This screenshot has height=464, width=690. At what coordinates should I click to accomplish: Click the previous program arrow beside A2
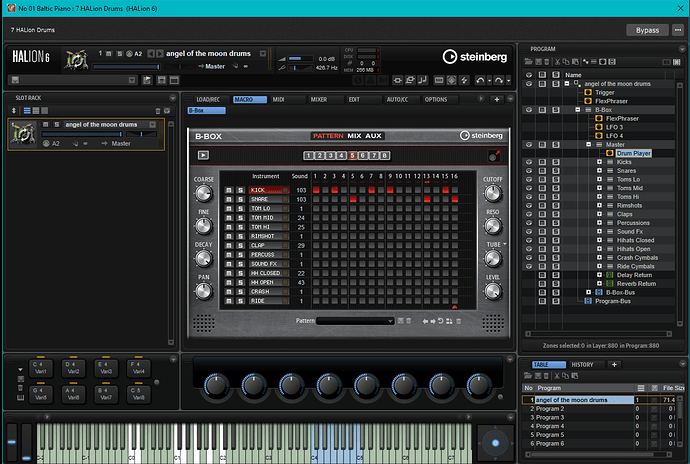click(151, 54)
